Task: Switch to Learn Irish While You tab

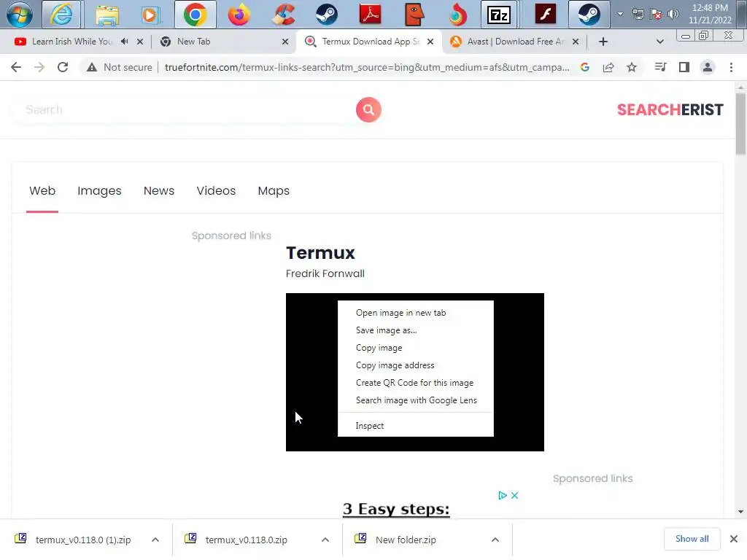Action: [x=71, y=42]
